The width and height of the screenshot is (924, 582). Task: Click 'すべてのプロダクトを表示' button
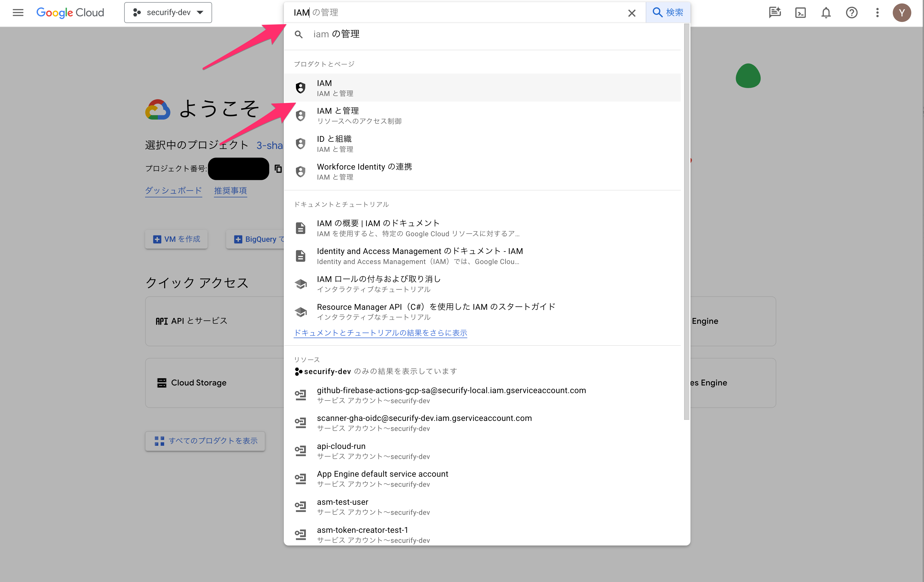[x=205, y=441]
